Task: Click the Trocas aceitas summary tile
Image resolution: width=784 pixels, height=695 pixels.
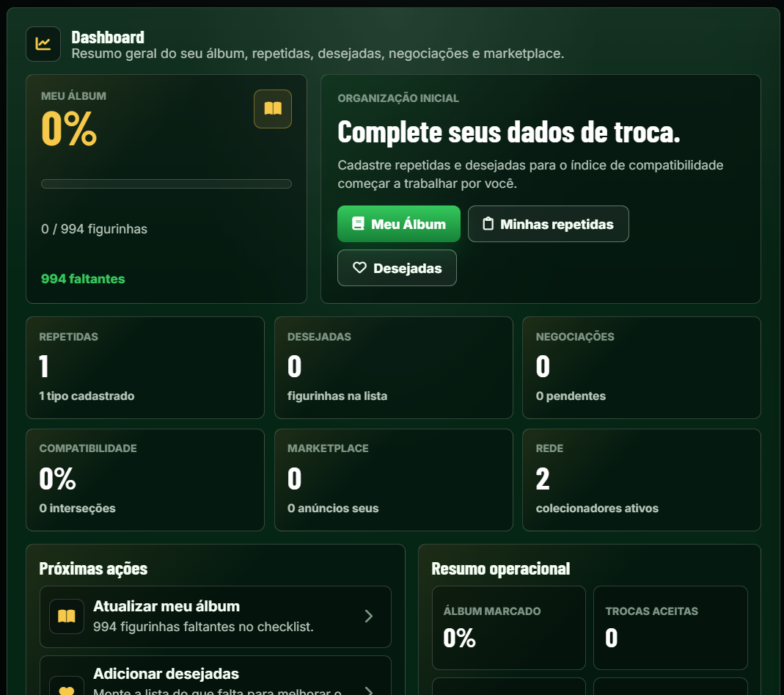Action: pyautogui.click(x=670, y=627)
